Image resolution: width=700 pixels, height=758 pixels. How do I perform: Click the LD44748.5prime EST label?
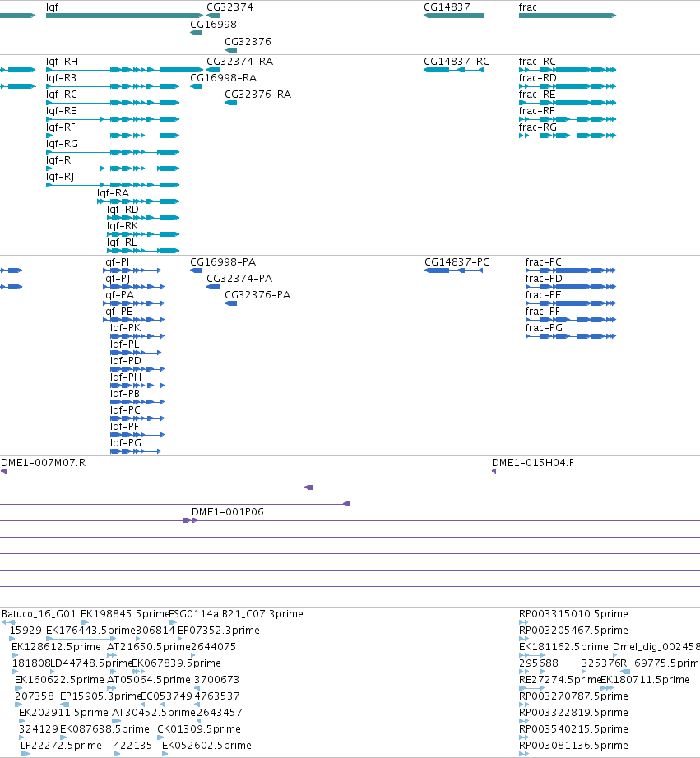pos(92,663)
